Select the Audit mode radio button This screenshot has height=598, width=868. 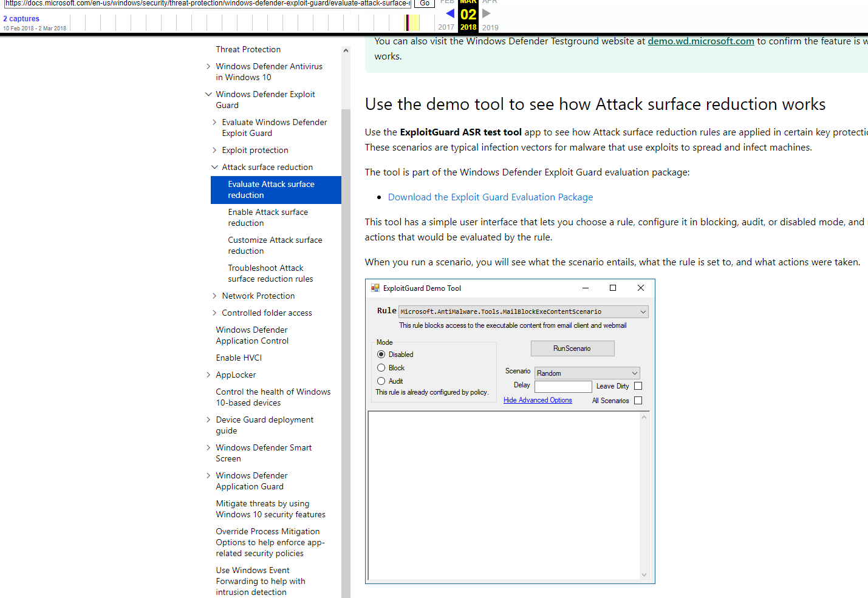(381, 381)
